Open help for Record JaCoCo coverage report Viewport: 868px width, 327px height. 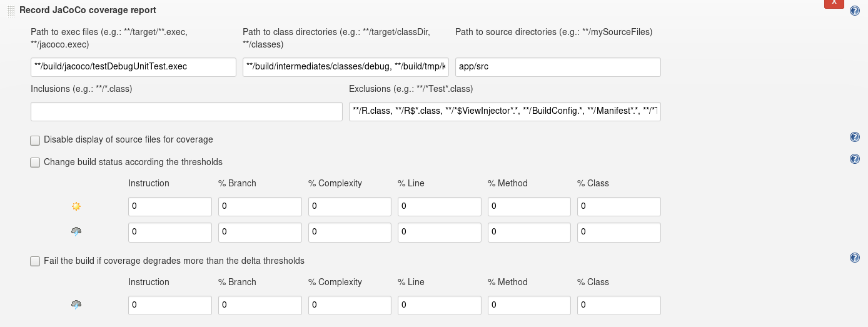coord(855,11)
